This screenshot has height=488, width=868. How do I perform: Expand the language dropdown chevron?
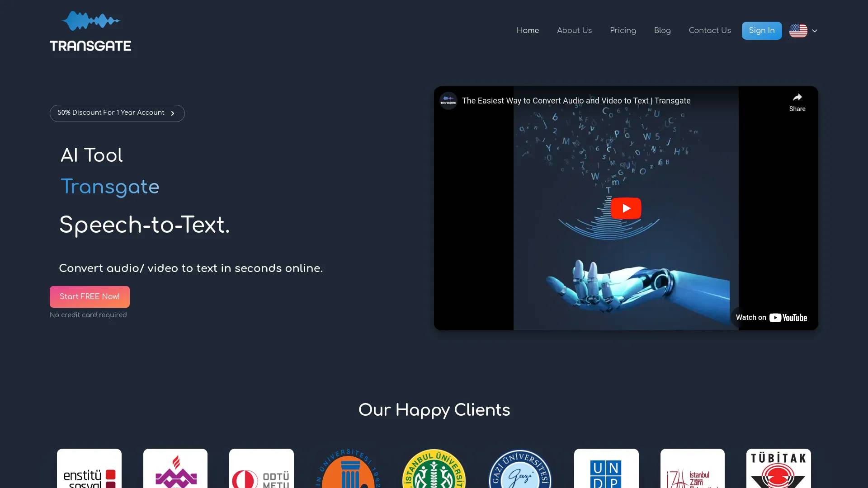[815, 31]
